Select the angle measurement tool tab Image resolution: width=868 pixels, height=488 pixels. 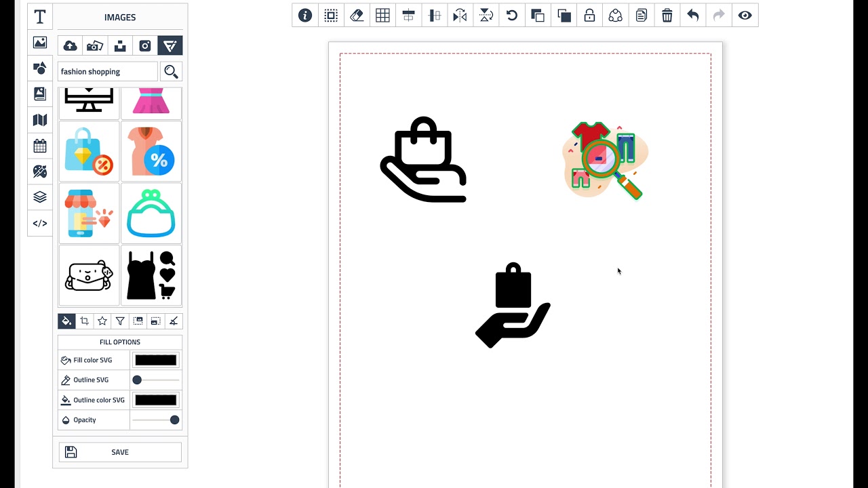coord(174,321)
